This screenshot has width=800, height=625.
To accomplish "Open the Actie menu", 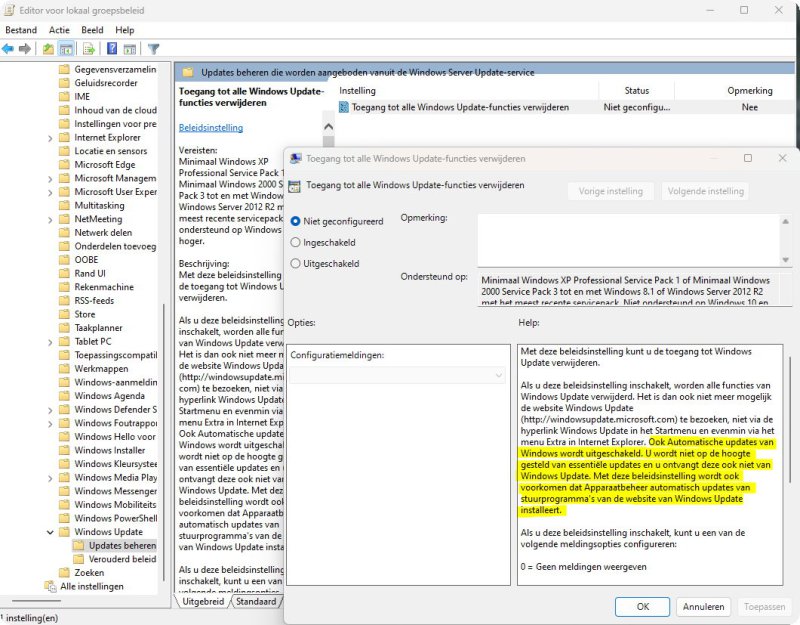I will [59, 30].
